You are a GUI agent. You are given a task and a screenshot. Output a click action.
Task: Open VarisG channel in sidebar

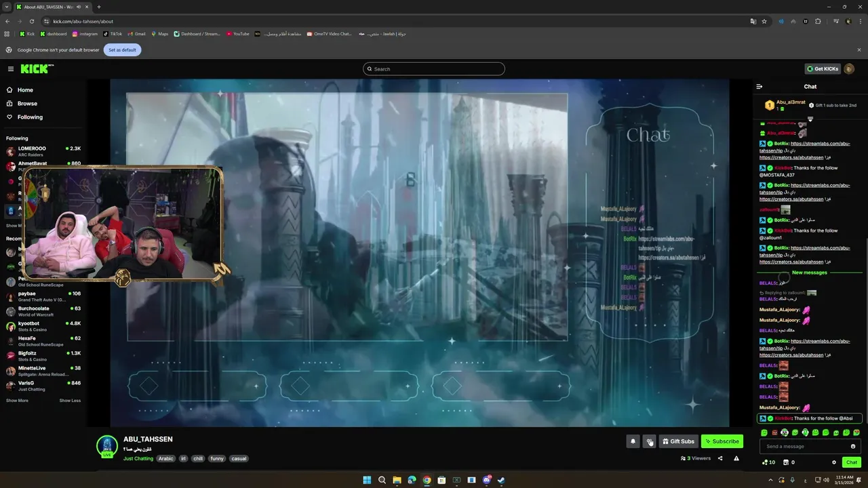click(43, 386)
